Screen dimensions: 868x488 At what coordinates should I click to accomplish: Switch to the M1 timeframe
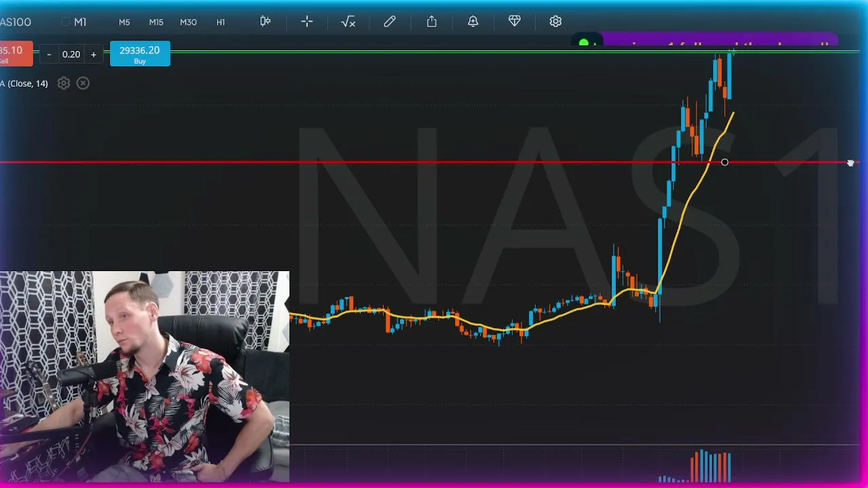tap(80, 22)
